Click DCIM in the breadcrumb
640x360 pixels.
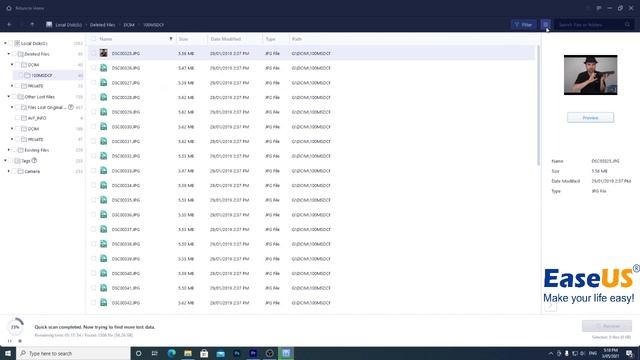(x=129, y=25)
